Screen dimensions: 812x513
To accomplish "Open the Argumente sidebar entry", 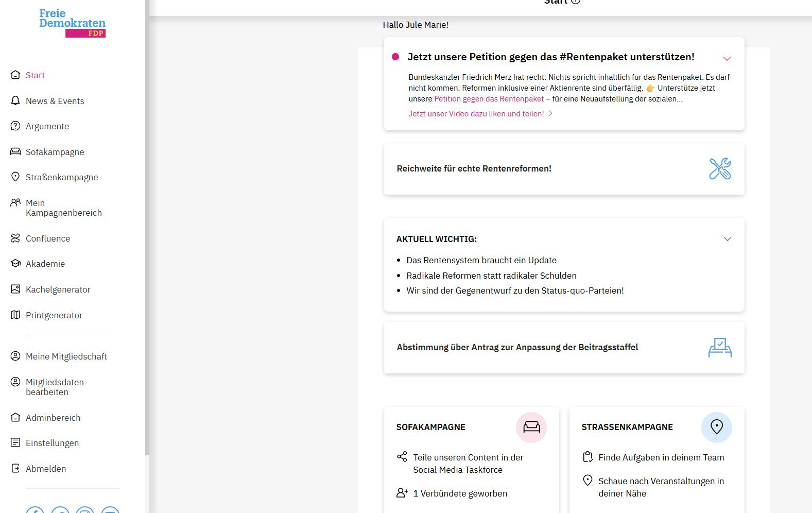I will (x=47, y=126).
